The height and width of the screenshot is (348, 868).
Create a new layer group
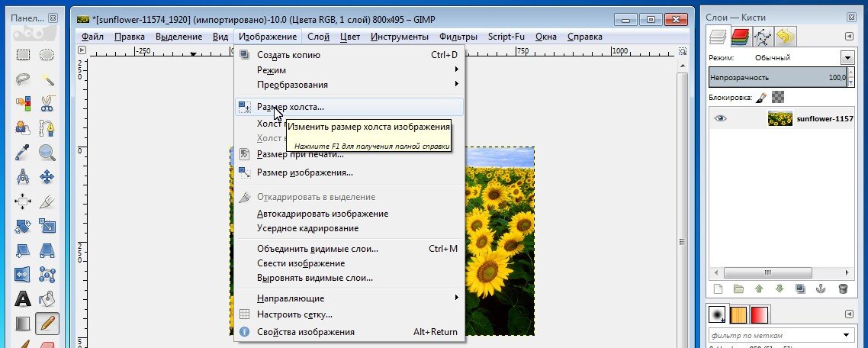click(738, 288)
